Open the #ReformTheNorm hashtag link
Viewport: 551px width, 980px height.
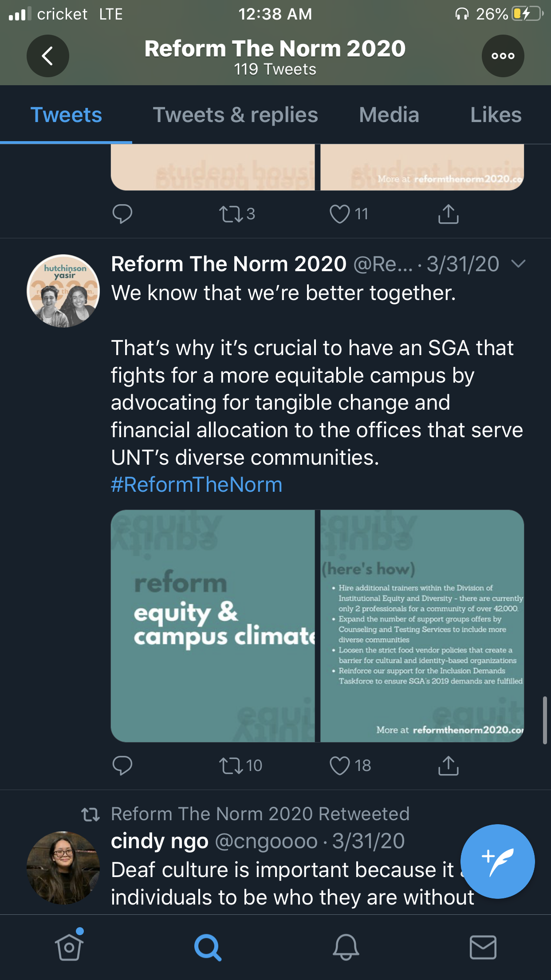coord(197,485)
